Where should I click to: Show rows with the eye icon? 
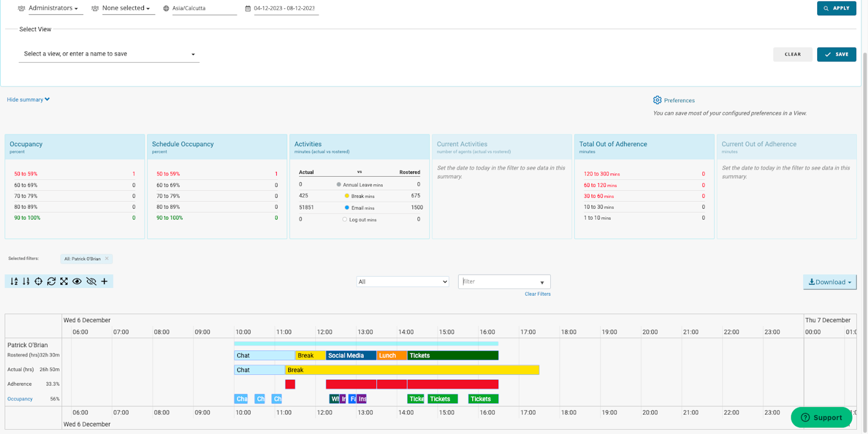tap(77, 282)
